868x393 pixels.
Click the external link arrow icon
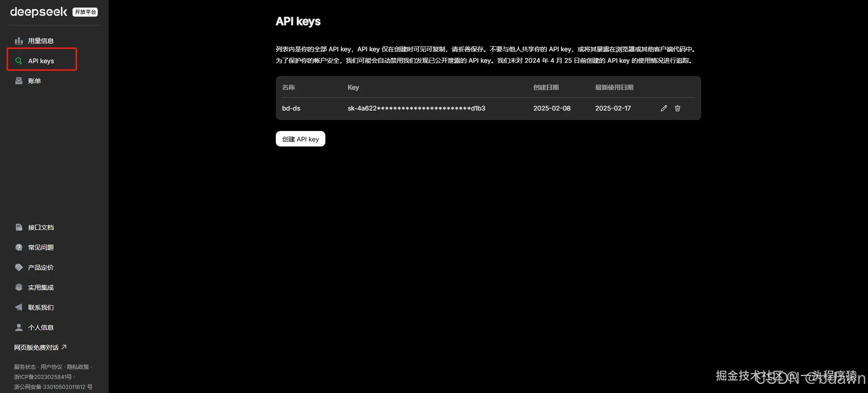click(x=64, y=347)
